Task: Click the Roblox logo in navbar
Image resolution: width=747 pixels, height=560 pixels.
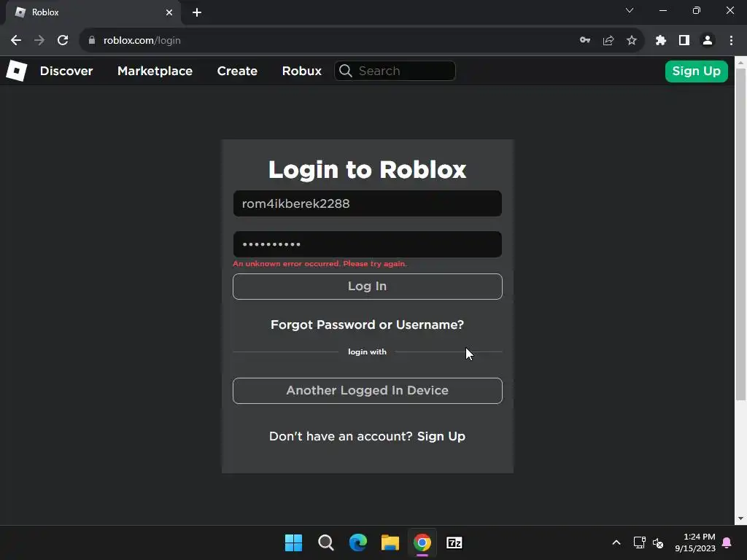Action: [16, 71]
